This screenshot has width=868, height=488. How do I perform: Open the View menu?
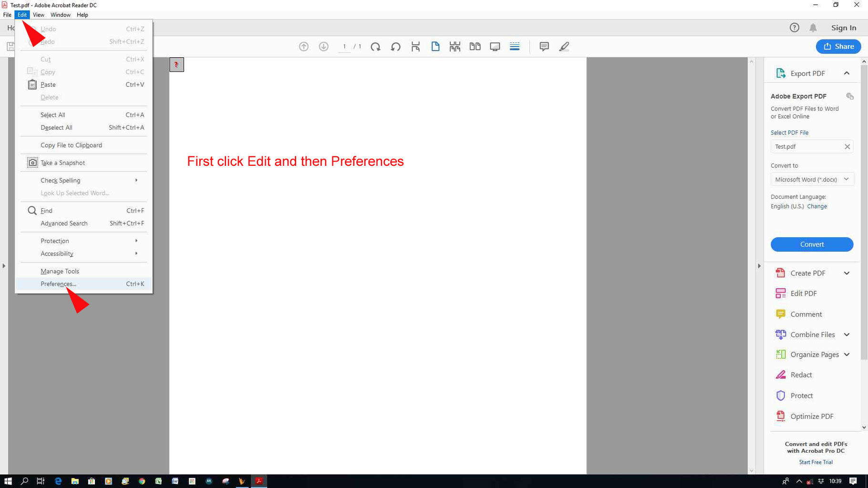coord(39,15)
